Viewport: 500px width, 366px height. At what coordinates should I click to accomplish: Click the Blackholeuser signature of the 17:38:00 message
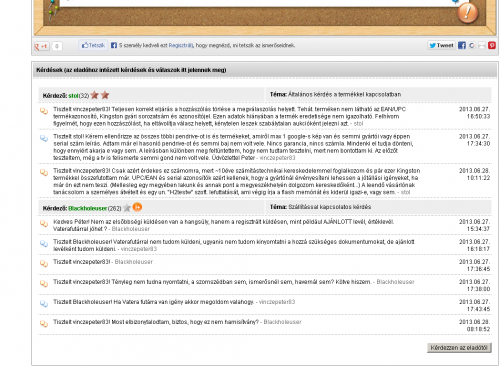[395, 282]
